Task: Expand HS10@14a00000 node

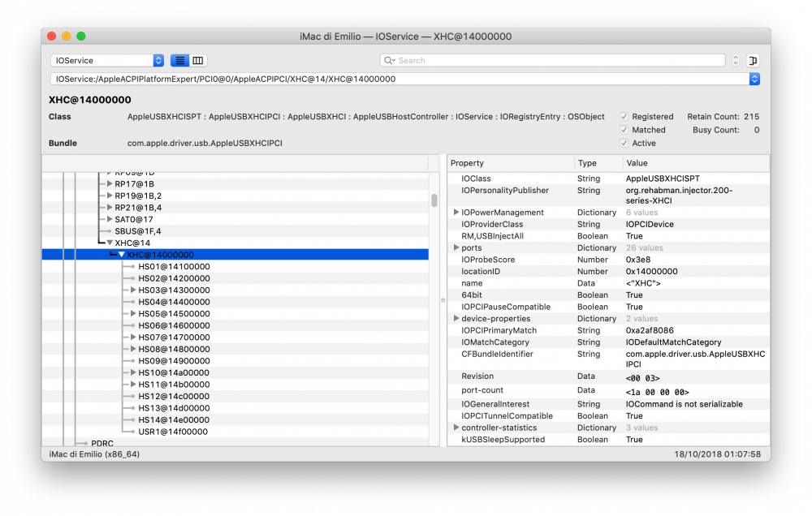Action: pyautogui.click(x=133, y=372)
